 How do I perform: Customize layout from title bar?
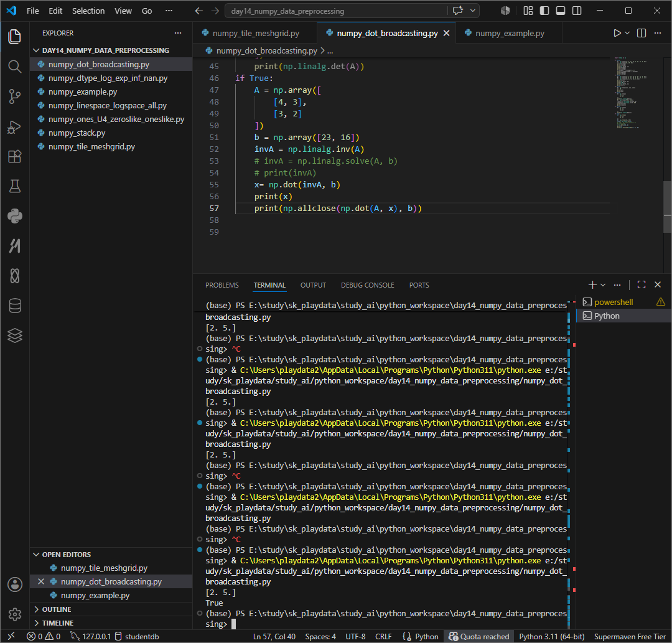(x=528, y=11)
